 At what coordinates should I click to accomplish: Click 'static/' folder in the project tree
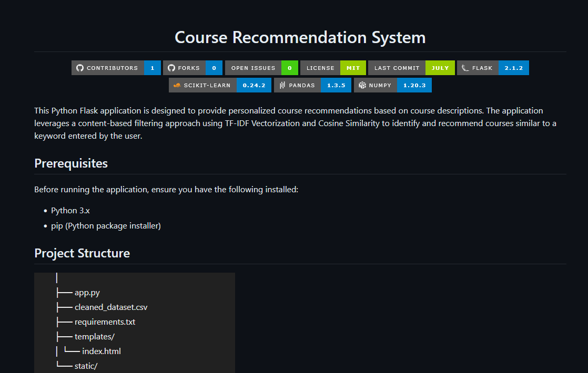[86, 366]
